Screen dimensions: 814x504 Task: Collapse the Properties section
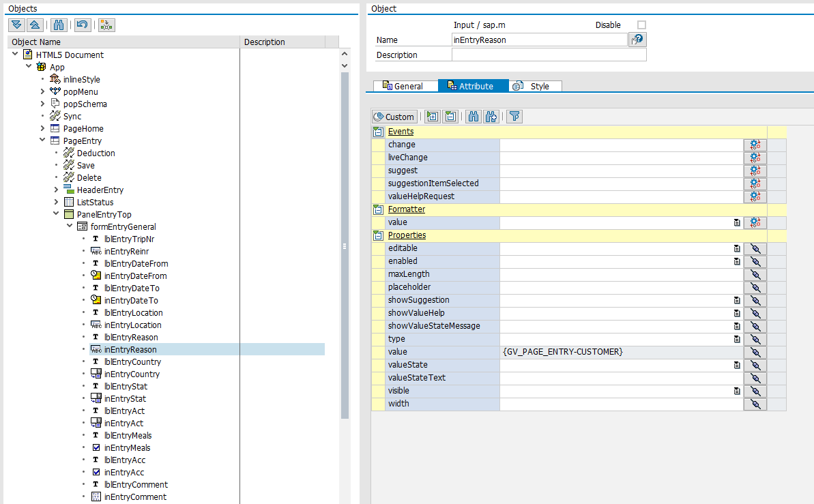pyautogui.click(x=378, y=235)
